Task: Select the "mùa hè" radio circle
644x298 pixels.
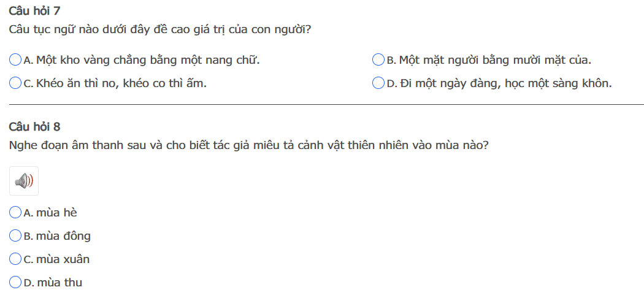Action: point(16,213)
